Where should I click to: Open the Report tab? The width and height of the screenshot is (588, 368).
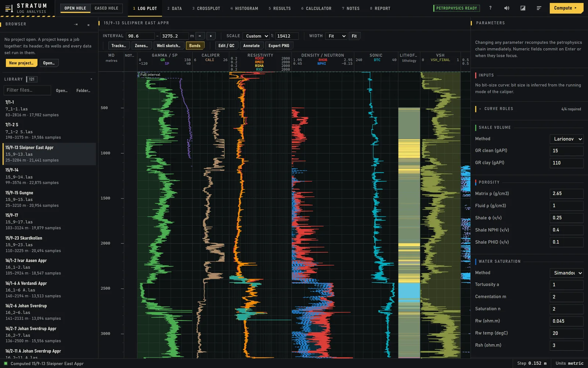380,8
